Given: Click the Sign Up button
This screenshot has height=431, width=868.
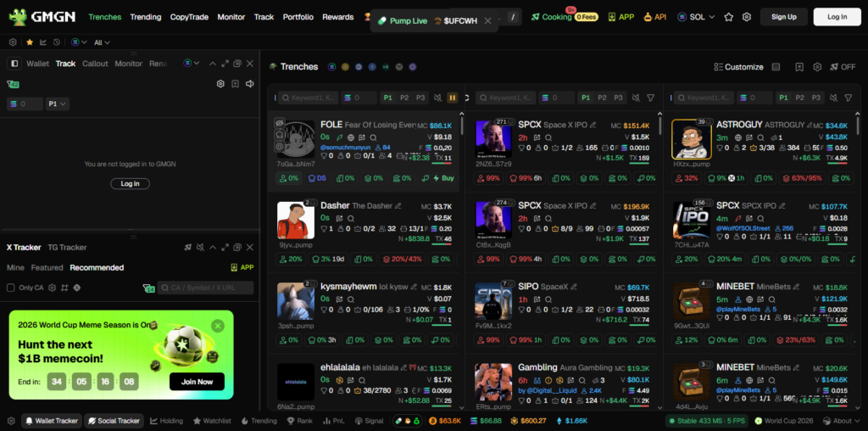Looking at the screenshot, I should (x=783, y=17).
